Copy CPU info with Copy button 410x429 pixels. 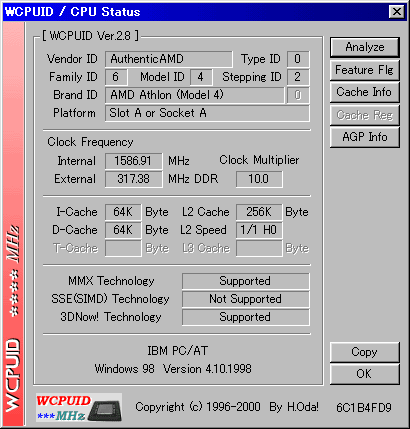365,352
